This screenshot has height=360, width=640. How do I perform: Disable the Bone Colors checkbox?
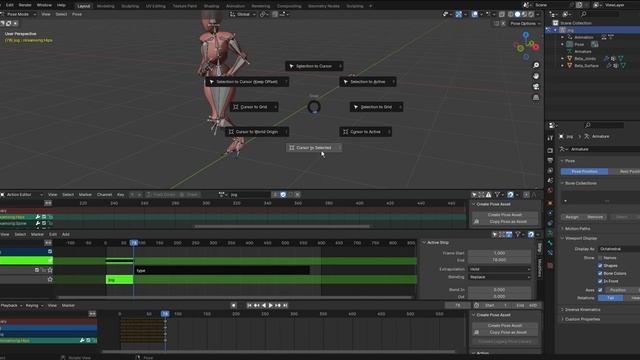coord(600,273)
